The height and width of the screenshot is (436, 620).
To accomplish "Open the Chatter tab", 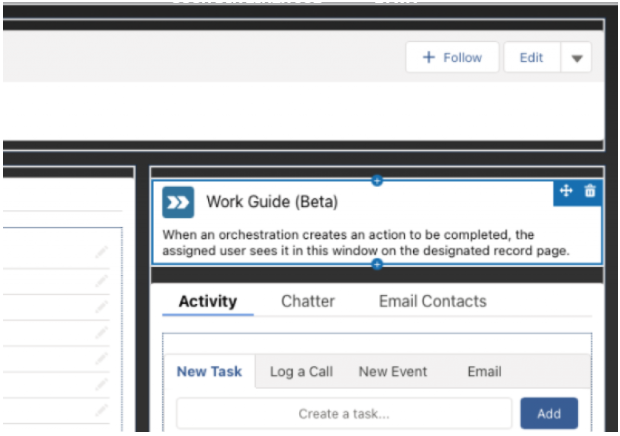I will [x=308, y=301].
